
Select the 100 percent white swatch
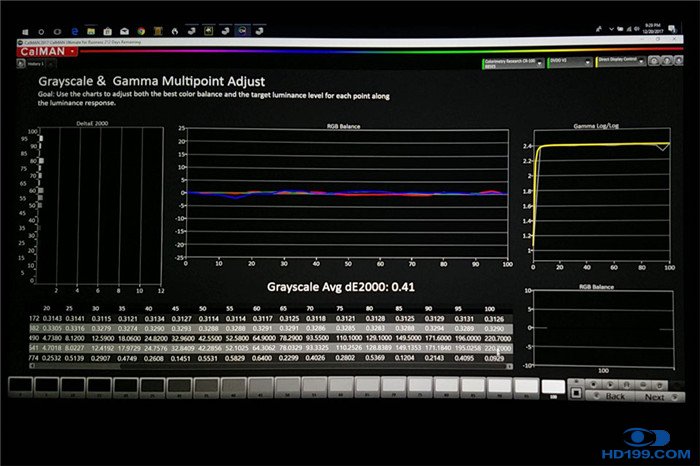[553, 386]
